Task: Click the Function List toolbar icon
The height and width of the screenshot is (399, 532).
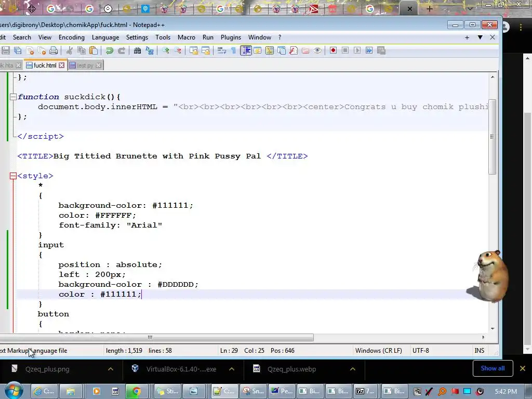Action: coord(294,50)
